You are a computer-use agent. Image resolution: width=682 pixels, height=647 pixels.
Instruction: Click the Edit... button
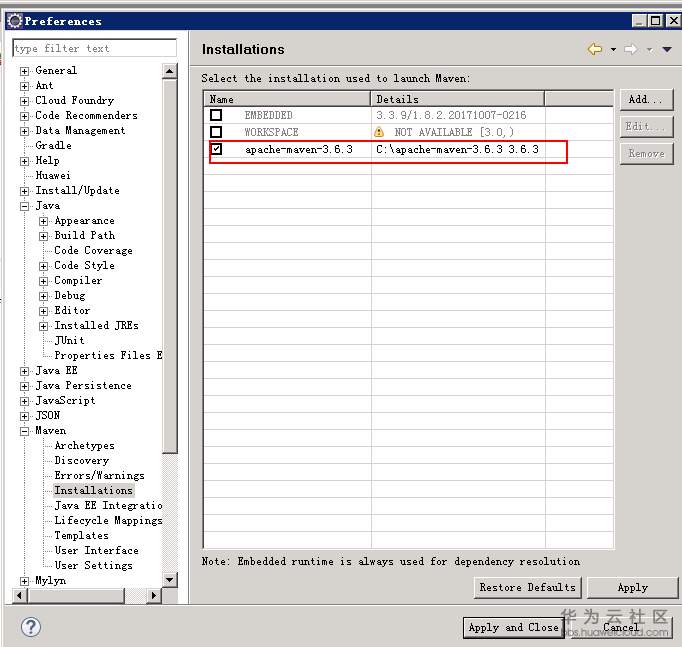point(646,127)
